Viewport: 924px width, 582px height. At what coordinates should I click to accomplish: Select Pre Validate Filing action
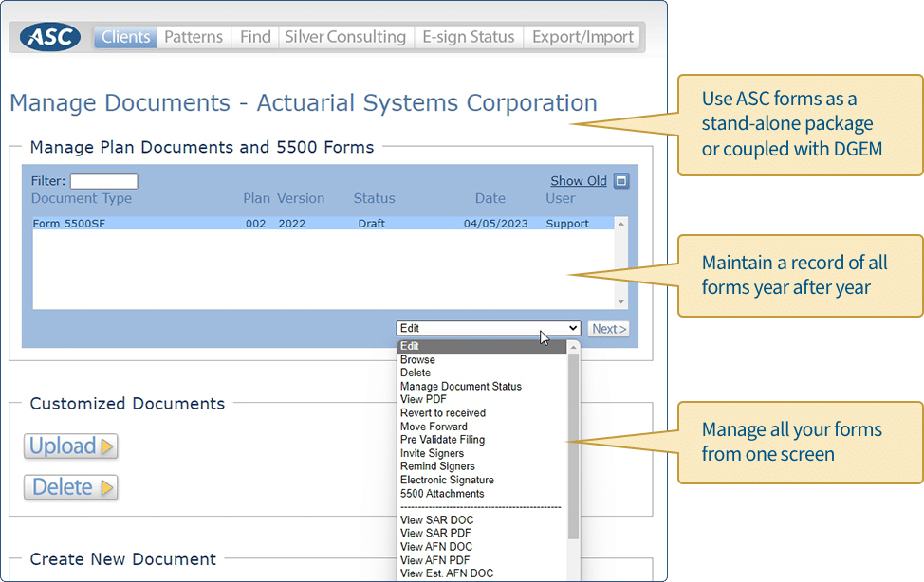(440, 440)
